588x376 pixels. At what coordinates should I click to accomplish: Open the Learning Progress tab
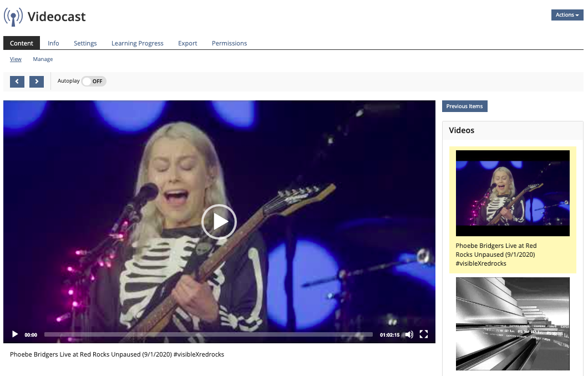(x=137, y=43)
